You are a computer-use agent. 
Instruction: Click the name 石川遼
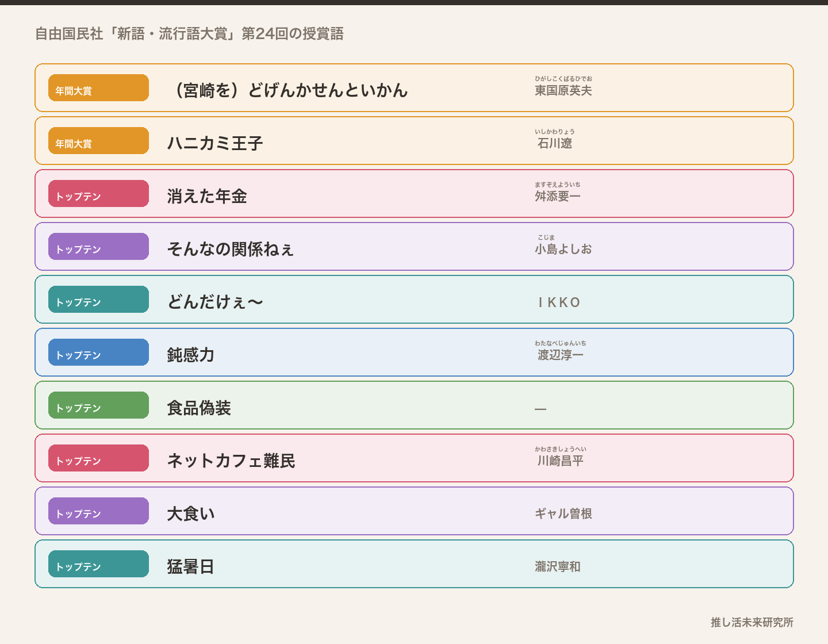pos(555,143)
